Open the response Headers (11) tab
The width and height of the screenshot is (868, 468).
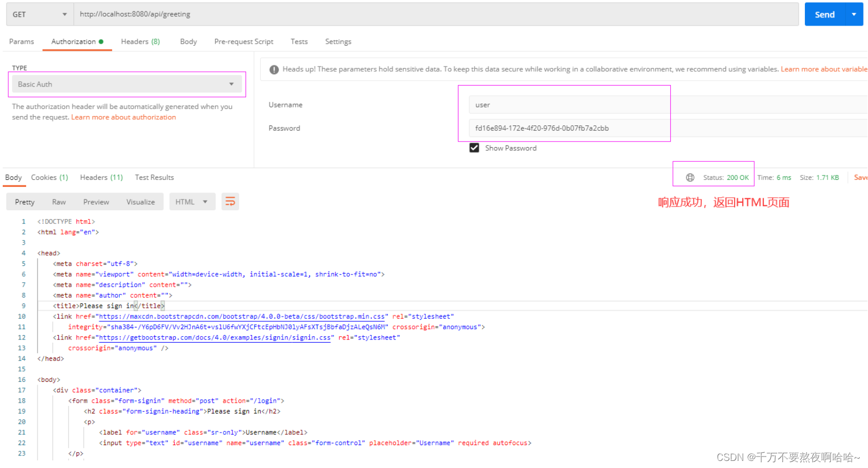click(x=101, y=178)
